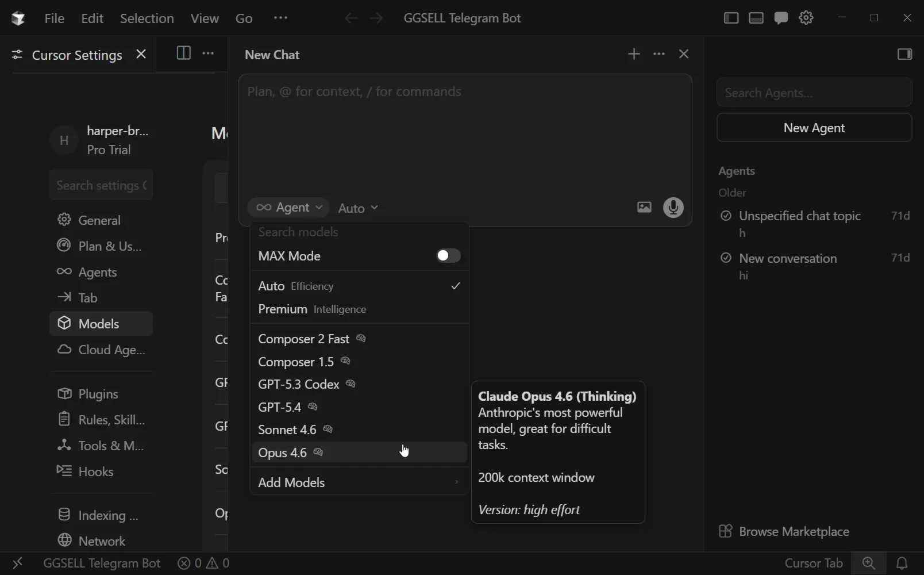Collapse the Auto model dropdown

pos(359,208)
